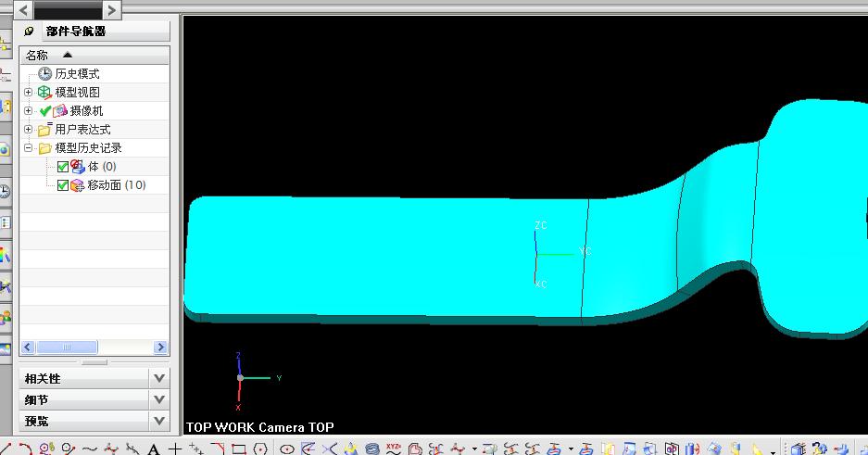This screenshot has width=868, height=455.
Task: Click the Body (0) feature icon
Action: 78,166
